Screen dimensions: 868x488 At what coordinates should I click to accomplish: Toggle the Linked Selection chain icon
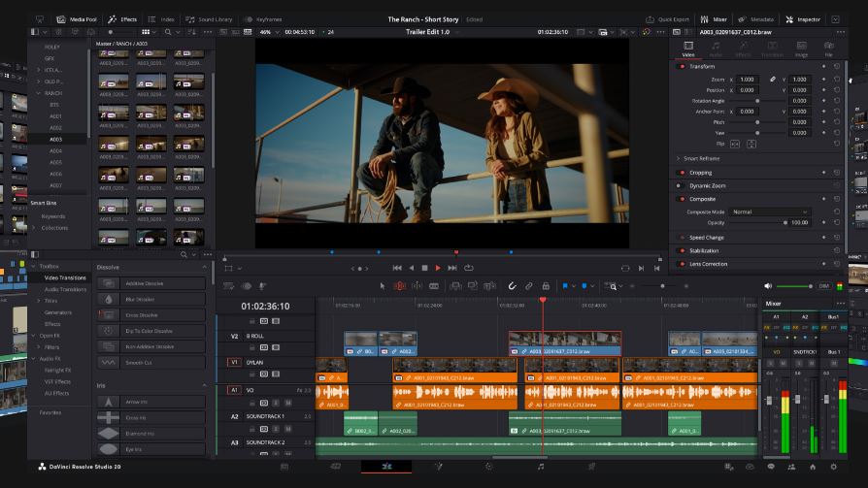click(529, 286)
